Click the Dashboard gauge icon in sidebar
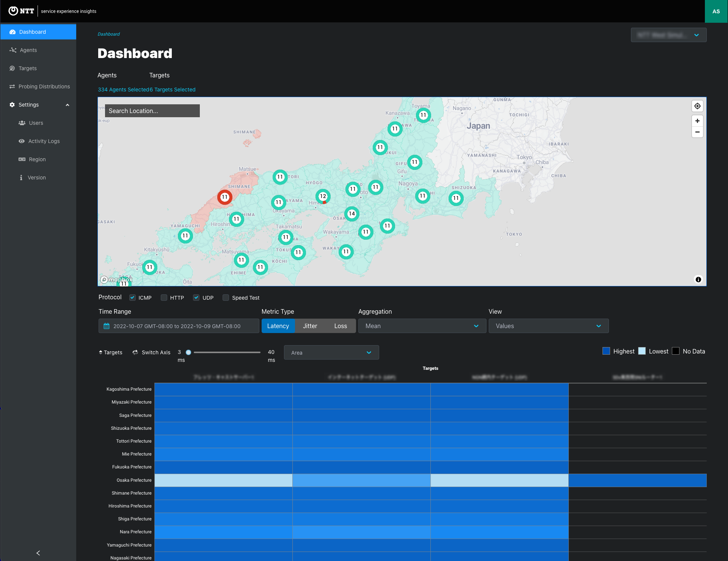The image size is (728, 561). (x=13, y=32)
